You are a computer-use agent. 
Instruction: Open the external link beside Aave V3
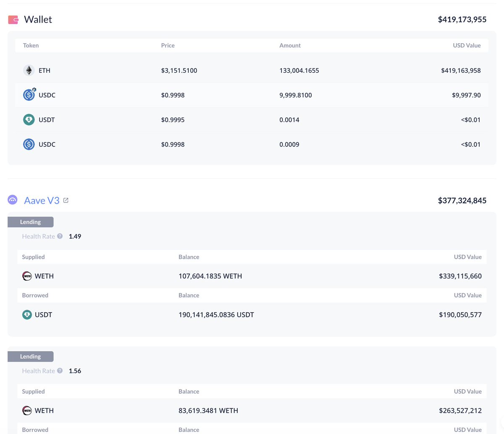66,200
